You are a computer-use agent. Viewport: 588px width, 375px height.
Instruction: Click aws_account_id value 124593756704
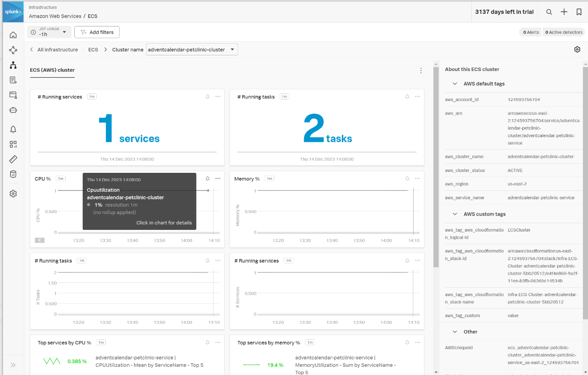[x=524, y=99]
